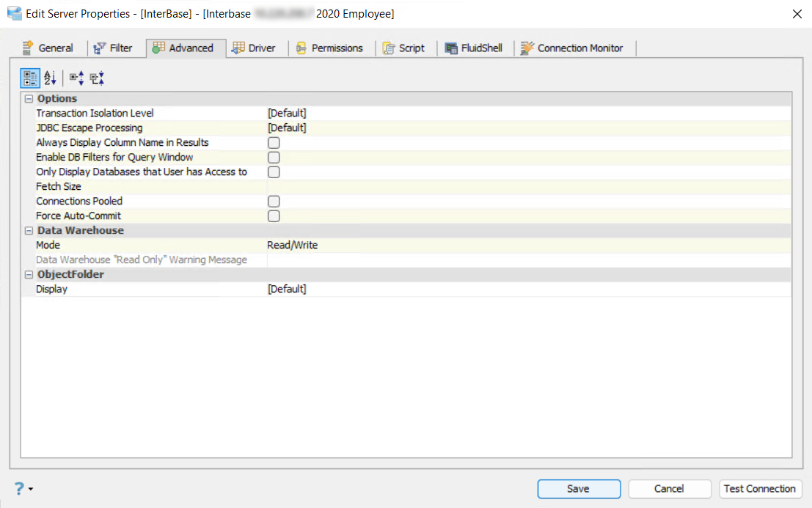
Task: Collapse the Options group
Action: point(29,99)
